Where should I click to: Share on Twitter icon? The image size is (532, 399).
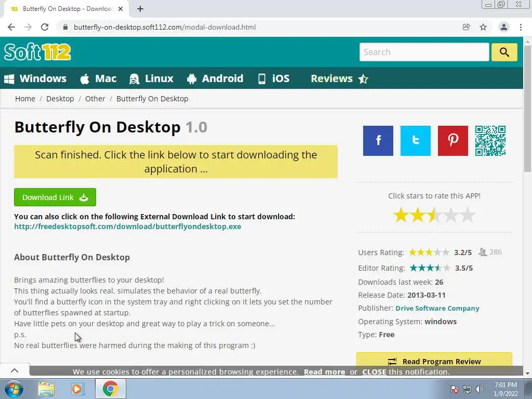(415, 141)
